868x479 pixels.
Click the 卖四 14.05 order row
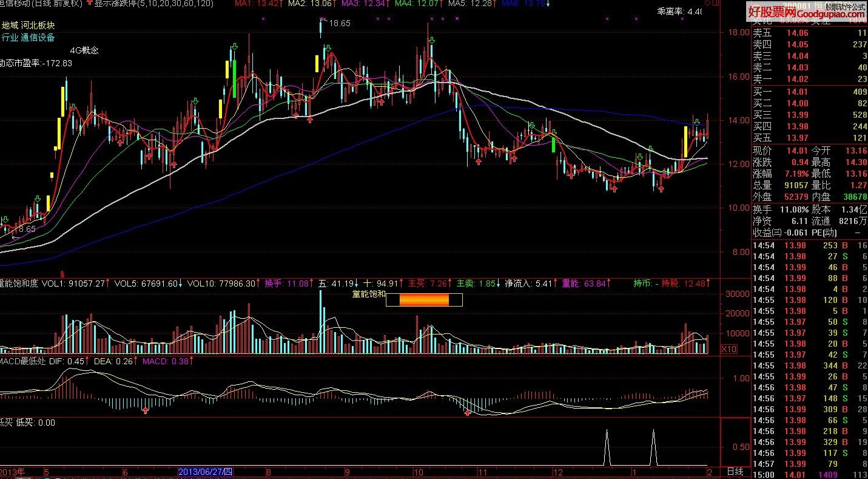point(810,44)
